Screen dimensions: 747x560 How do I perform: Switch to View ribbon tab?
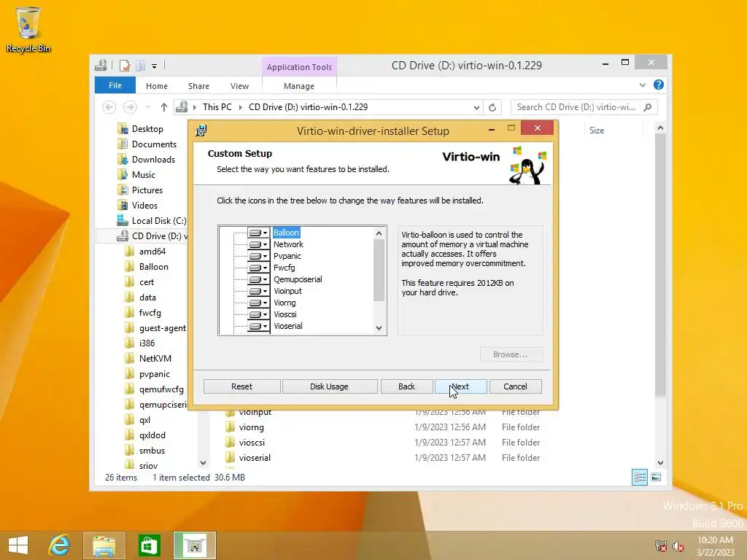[239, 86]
